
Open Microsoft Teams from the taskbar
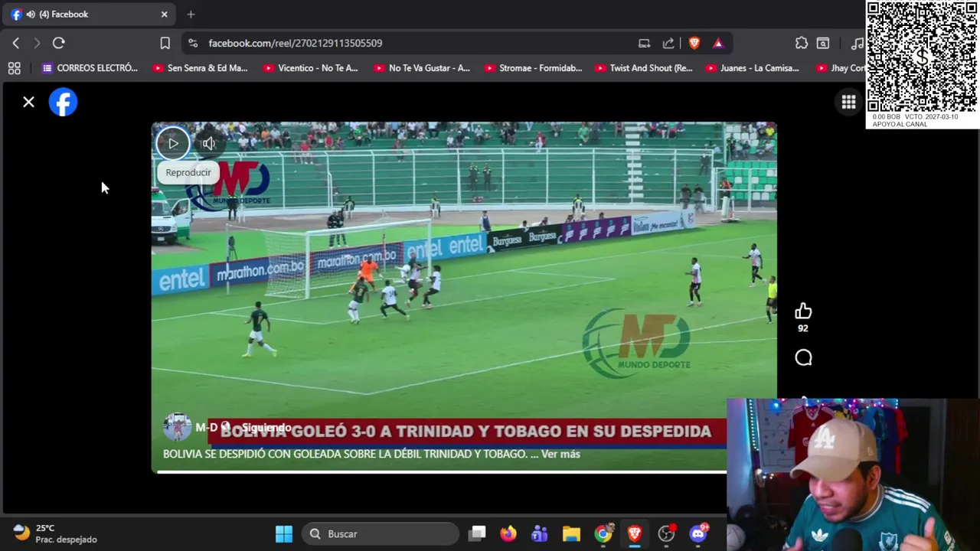pos(540,533)
